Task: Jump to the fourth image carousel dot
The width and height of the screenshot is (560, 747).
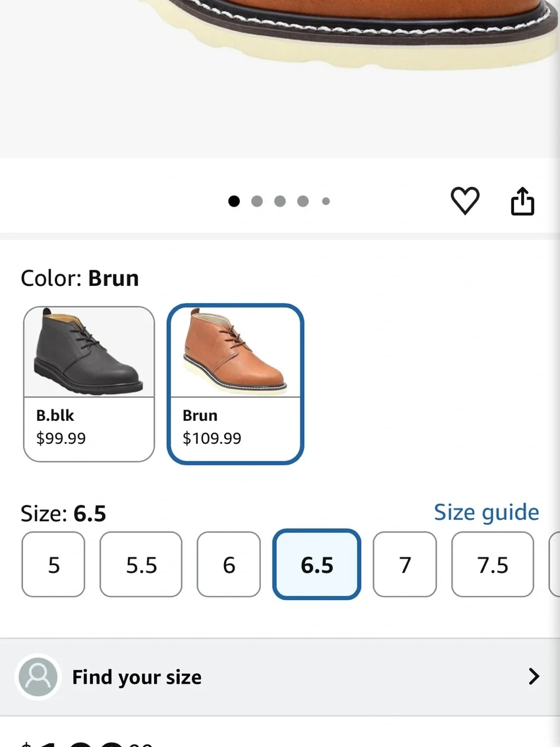Action: click(303, 201)
